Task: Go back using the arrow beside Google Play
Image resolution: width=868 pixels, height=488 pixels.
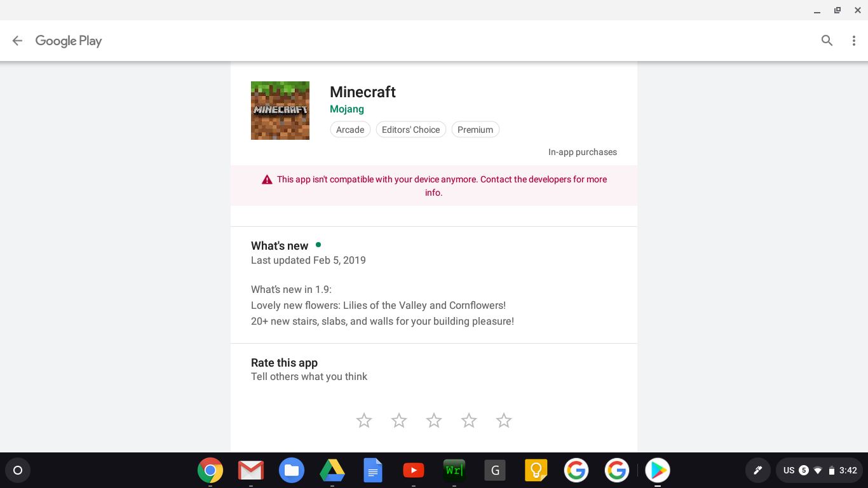Action: pos(17,41)
